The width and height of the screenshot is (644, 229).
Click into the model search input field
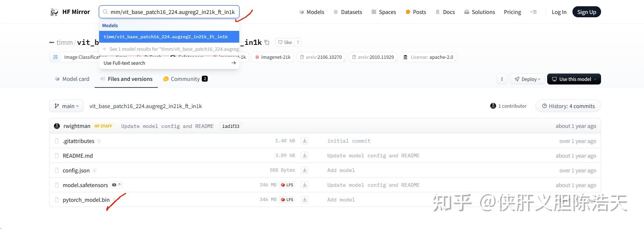coord(172,12)
